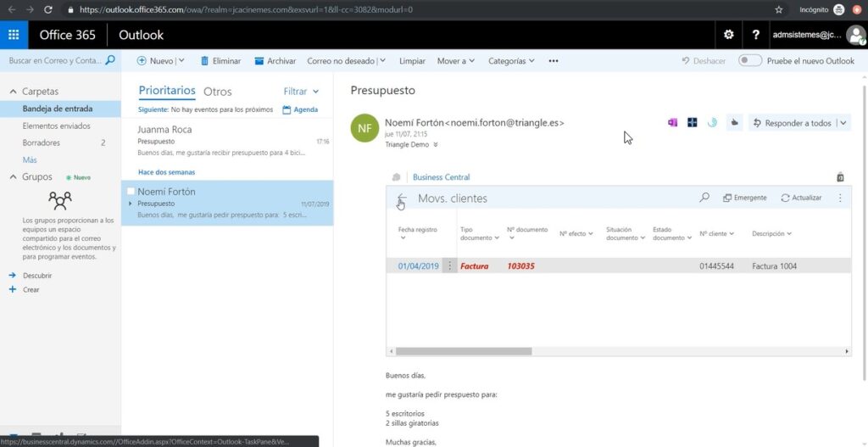
Task: Go back with the Movs. clientes arrow
Action: click(402, 198)
